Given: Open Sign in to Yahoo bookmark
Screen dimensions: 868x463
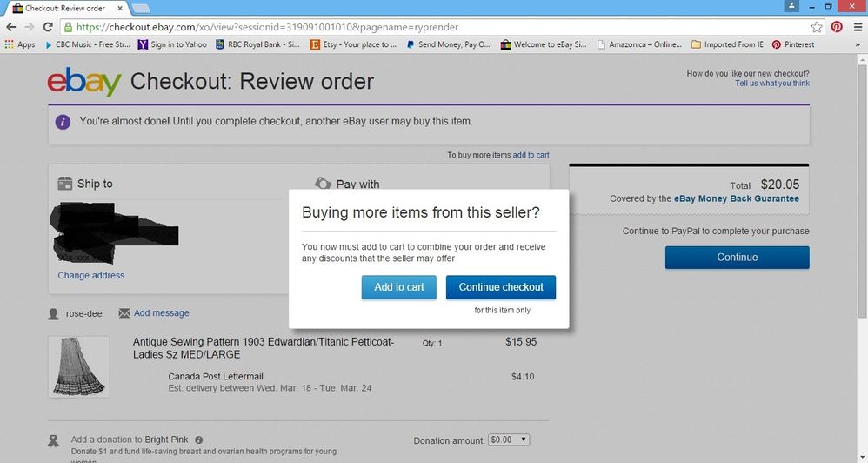Looking at the screenshot, I should pos(172,44).
